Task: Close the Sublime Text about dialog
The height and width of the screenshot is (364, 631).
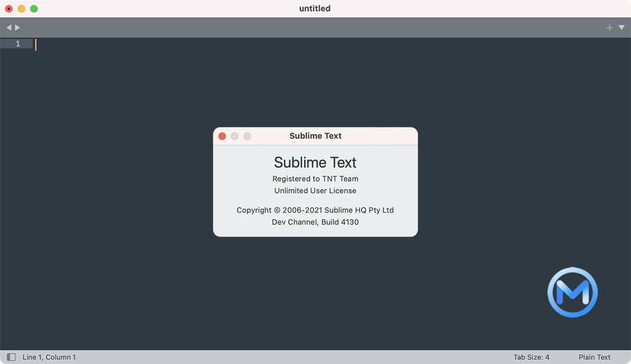Action: (x=222, y=136)
